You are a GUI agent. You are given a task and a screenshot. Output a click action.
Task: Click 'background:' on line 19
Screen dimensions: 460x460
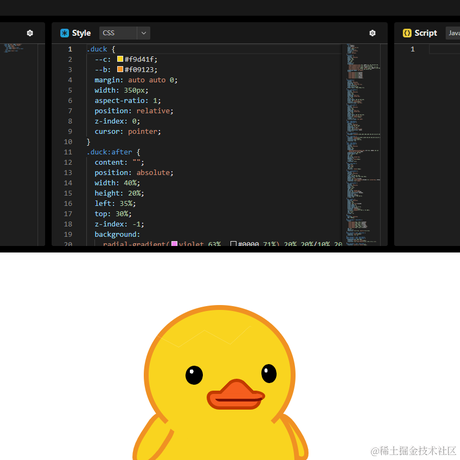tap(117, 234)
